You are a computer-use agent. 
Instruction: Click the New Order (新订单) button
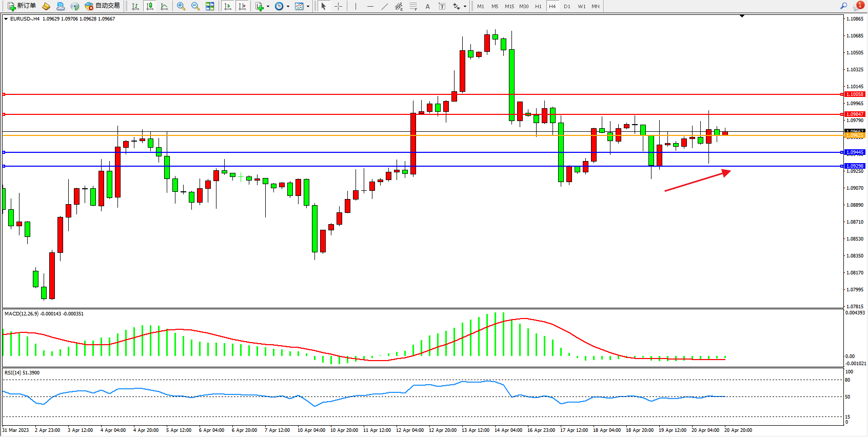22,6
